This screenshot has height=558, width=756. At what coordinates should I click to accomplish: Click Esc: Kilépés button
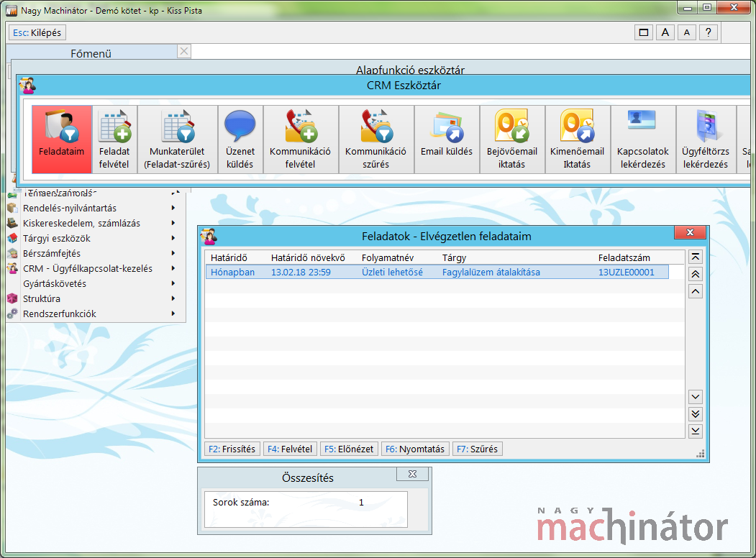(x=37, y=32)
